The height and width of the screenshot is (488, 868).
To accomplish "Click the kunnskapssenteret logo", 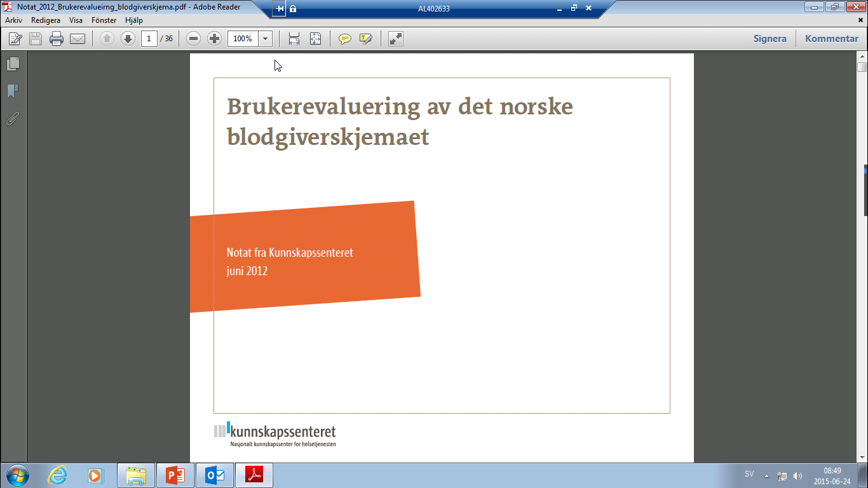I will 275,434.
